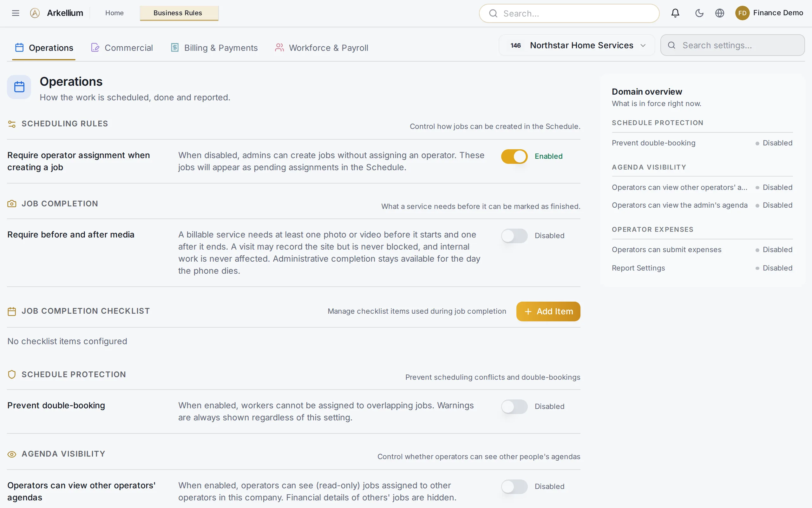Enable operators viewing other operators' agendas
812x508 pixels.
click(514, 486)
